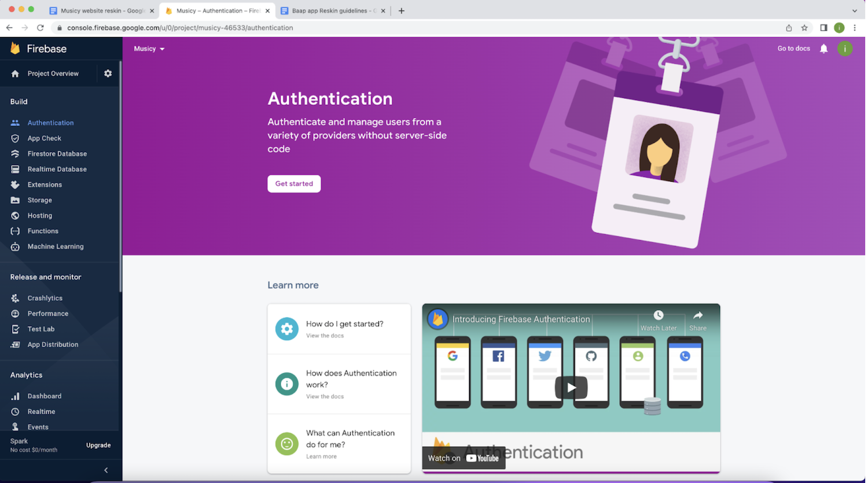The image size is (868, 483).
Task: Click the Firebase logo in the sidebar
Action: [x=16, y=49]
